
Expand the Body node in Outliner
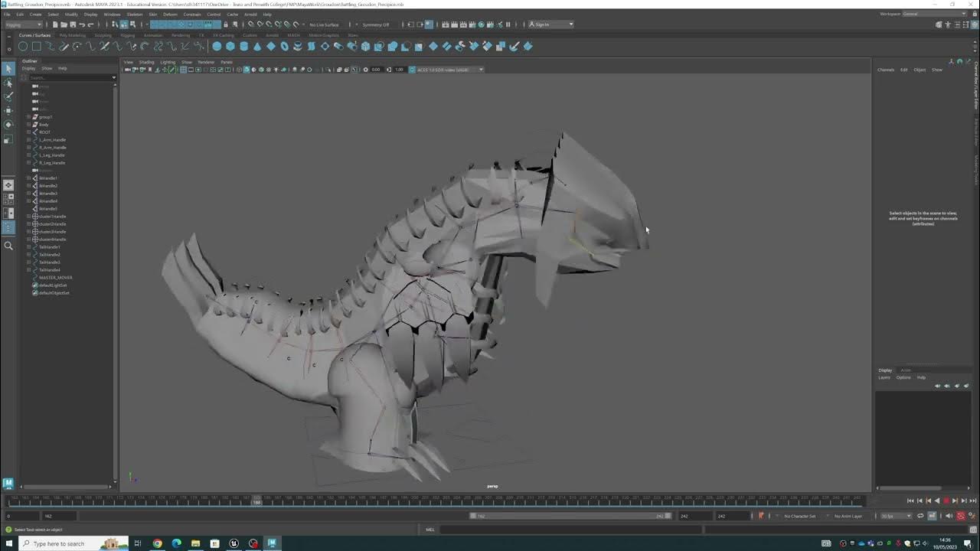pos(28,125)
